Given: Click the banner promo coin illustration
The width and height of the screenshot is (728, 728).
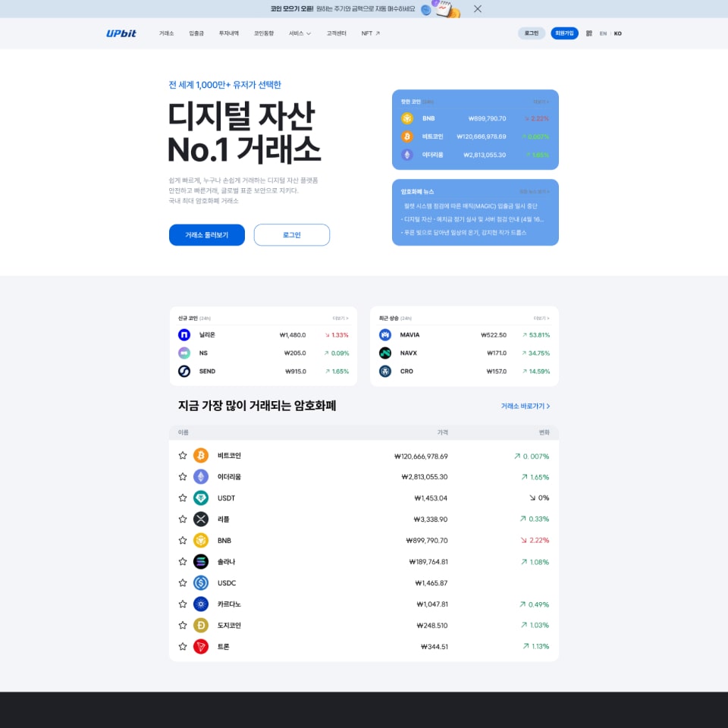Looking at the screenshot, I should pos(441,9).
